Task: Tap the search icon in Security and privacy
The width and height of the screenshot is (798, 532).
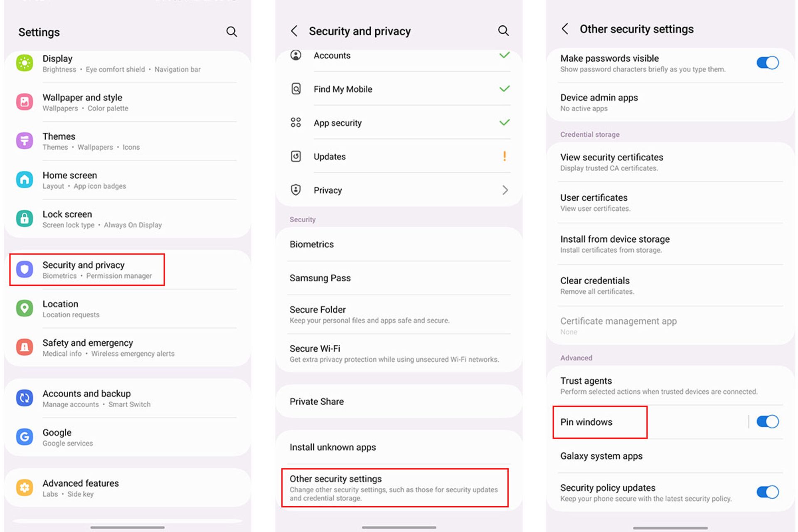Action: point(503,30)
